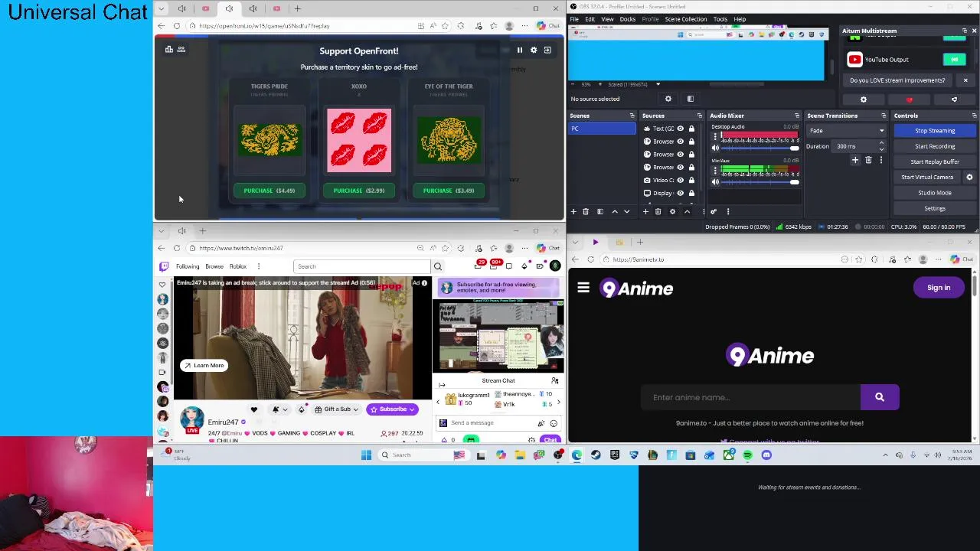Toggle visibility of Video Capture source
Screen dimensions: 980x551
(680, 180)
